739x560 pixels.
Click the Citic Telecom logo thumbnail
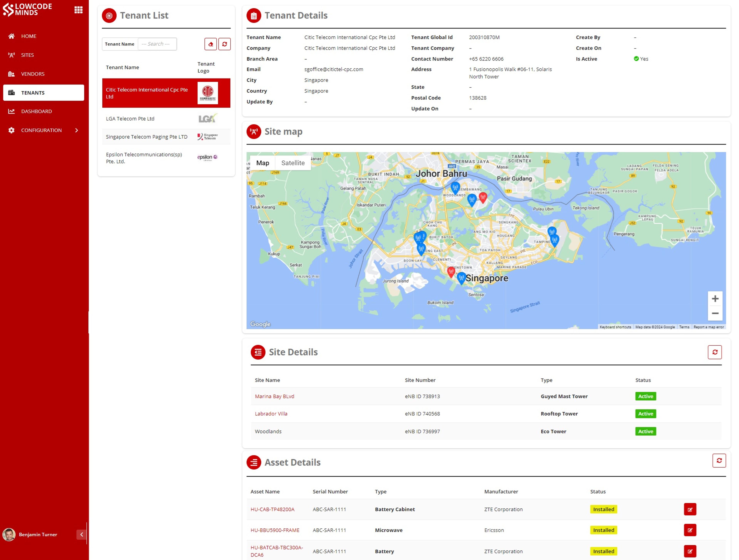click(x=207, y=93)
